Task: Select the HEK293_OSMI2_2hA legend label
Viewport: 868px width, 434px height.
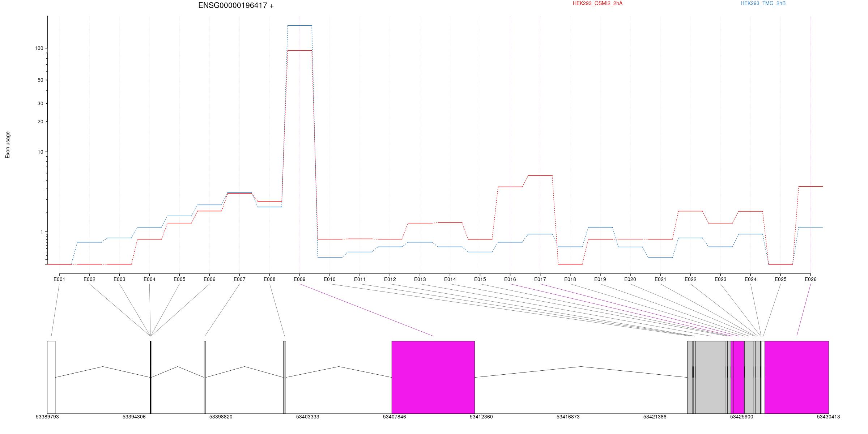Action: click(597, 3)
